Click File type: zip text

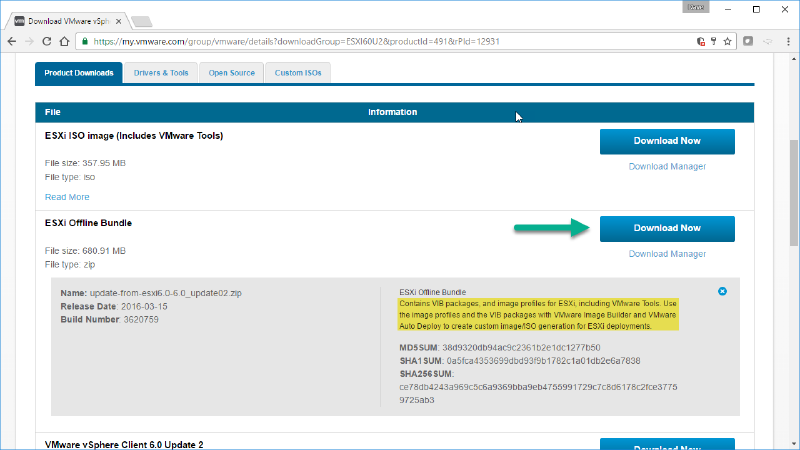70,265
